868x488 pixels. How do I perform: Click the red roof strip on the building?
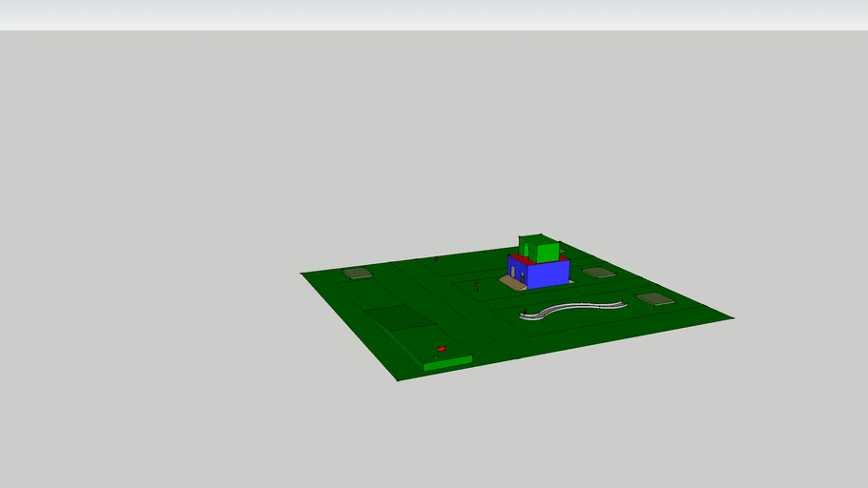[x=518, y=259]
